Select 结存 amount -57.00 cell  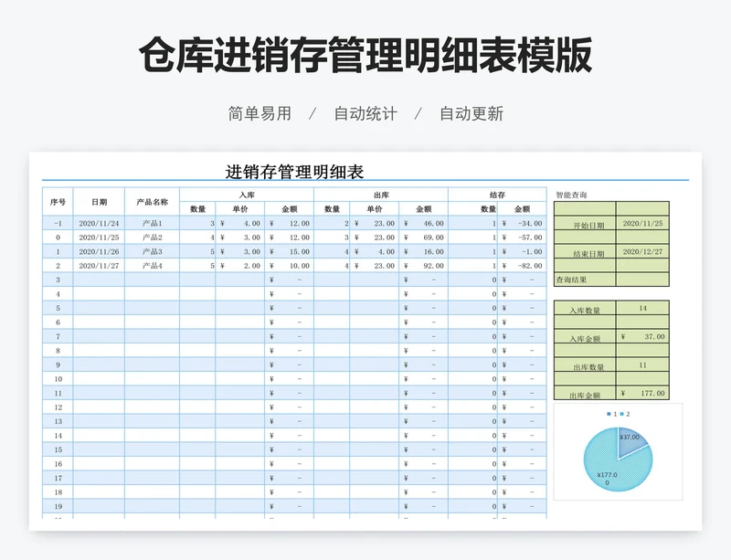[522, 238]
